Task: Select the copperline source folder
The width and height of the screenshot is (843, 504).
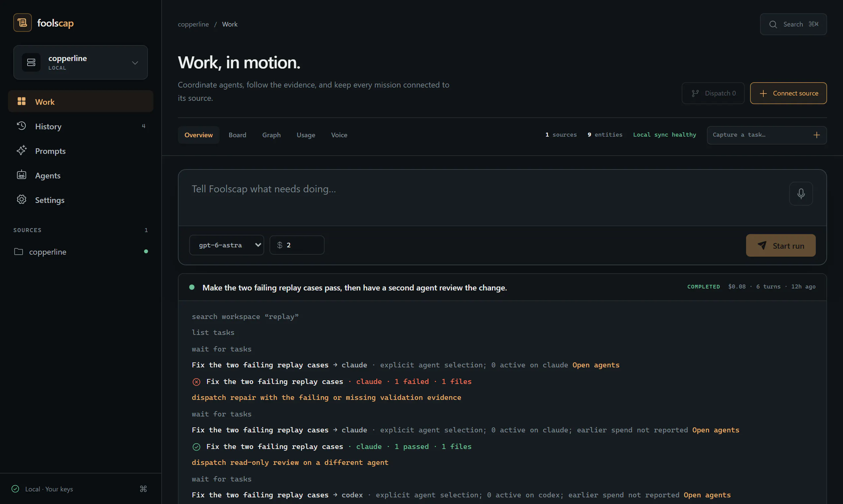Action: [x=81, y=252]
